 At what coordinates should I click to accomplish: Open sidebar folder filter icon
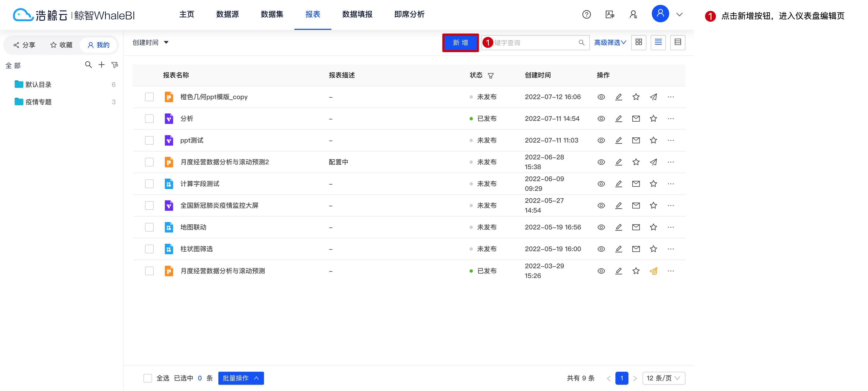point(115,65)
